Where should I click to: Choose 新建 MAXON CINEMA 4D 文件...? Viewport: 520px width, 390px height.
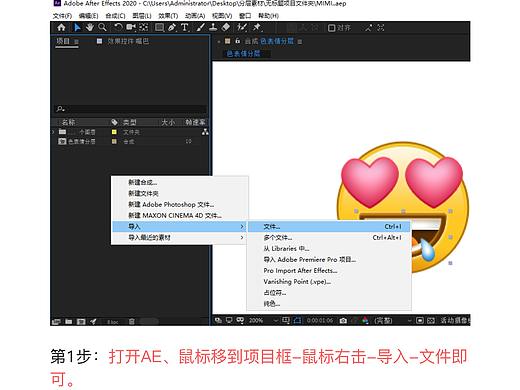tap(175, 215)
